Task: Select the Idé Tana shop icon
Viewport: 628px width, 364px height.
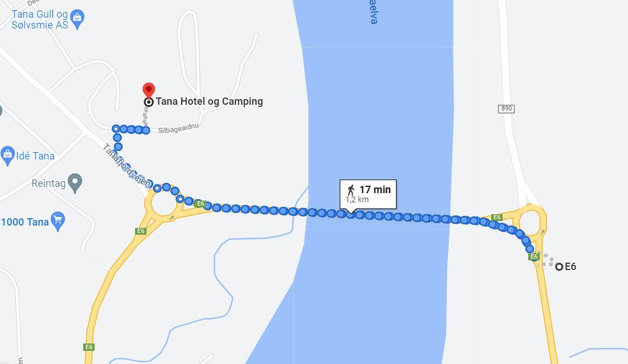Action: [7, 156]
